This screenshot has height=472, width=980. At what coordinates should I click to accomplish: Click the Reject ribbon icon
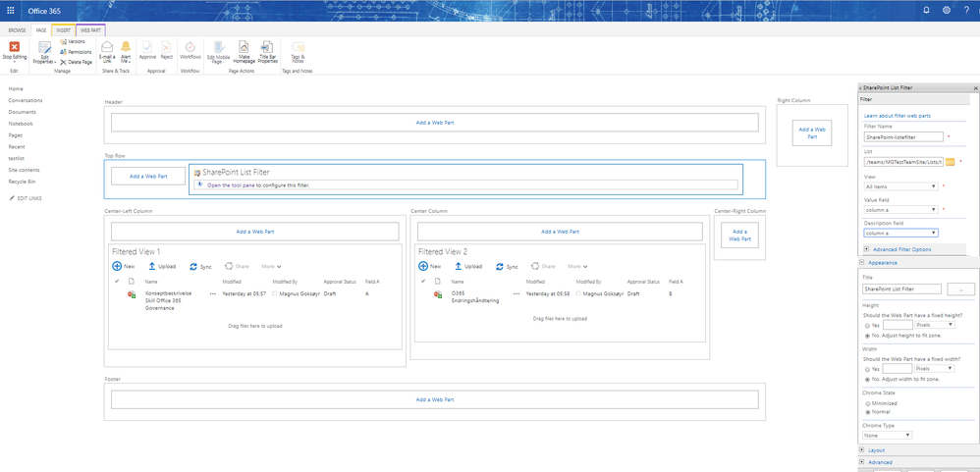coord(166,47)
